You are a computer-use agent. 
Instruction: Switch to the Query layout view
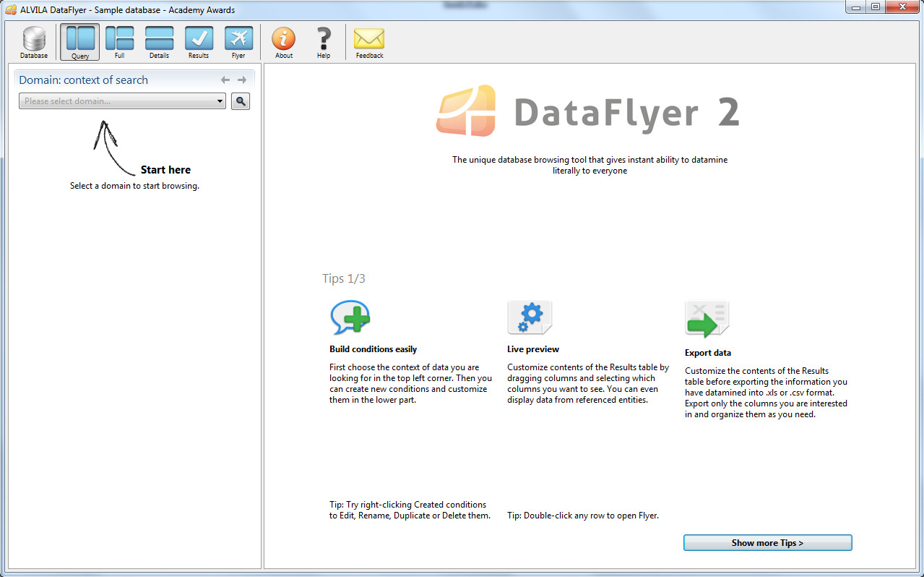(80, 43)
